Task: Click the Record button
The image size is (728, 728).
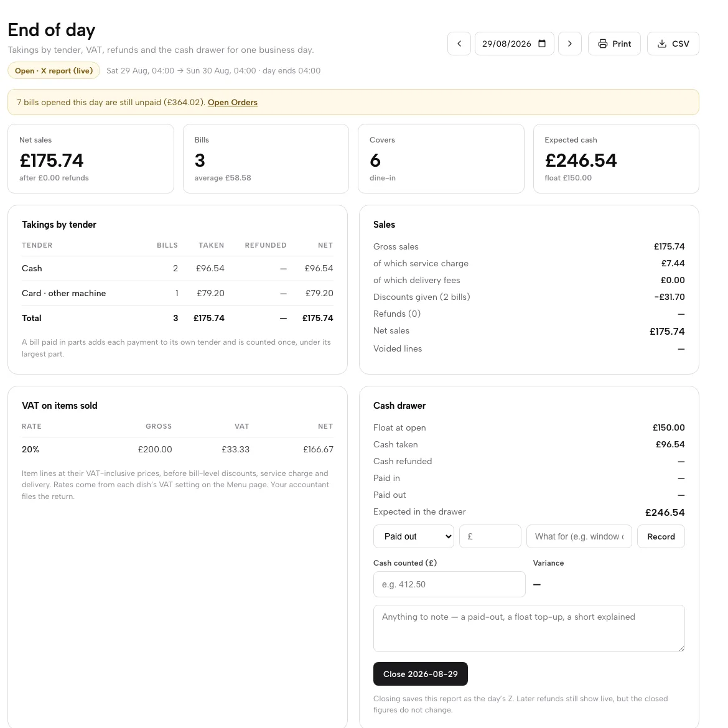Action: click(661, 537)
